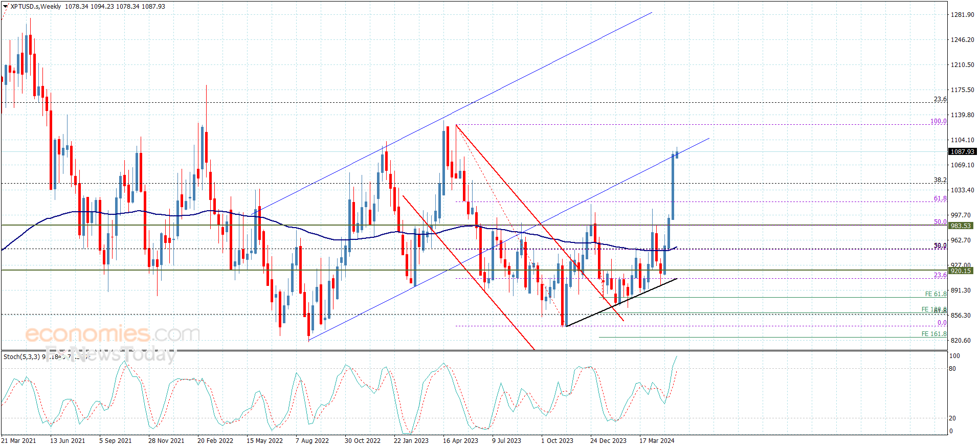
Task: Select the 983.53 horizontal level price tag
Action: tap(961, 226)
